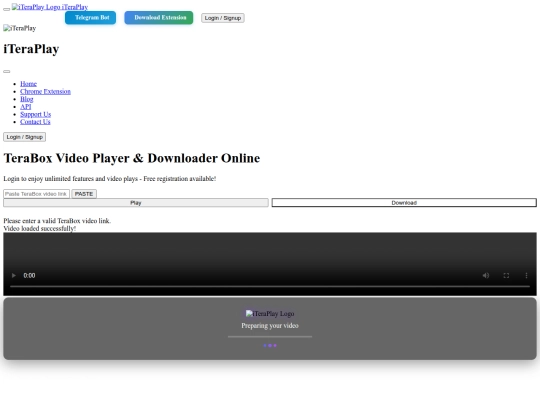540x405 pixels.
Task: Click the wide Download button
Action: pyautogui.click(x=404, y=203)
